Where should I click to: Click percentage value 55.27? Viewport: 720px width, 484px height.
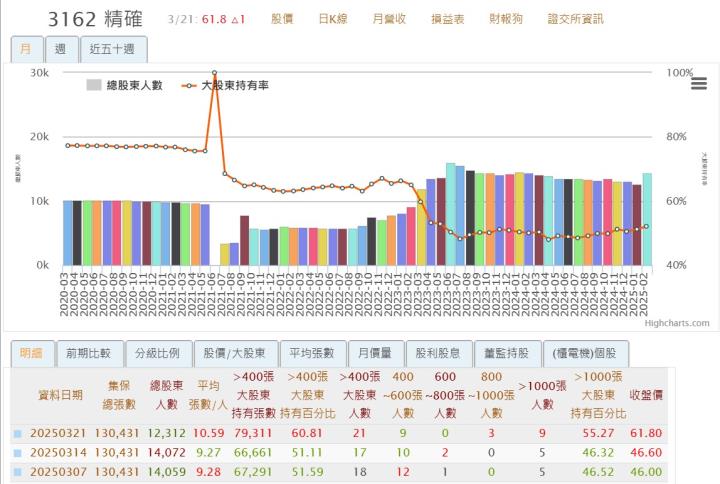598,433
